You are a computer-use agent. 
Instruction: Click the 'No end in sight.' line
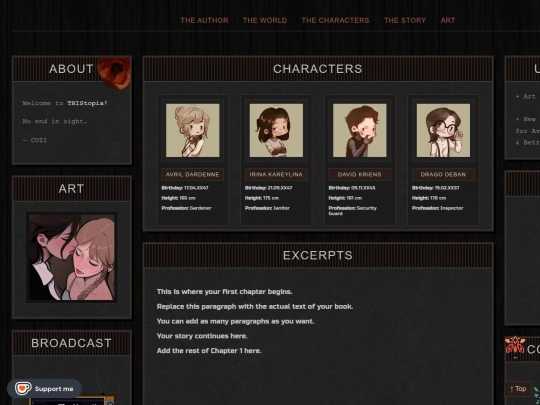point(55,121)
